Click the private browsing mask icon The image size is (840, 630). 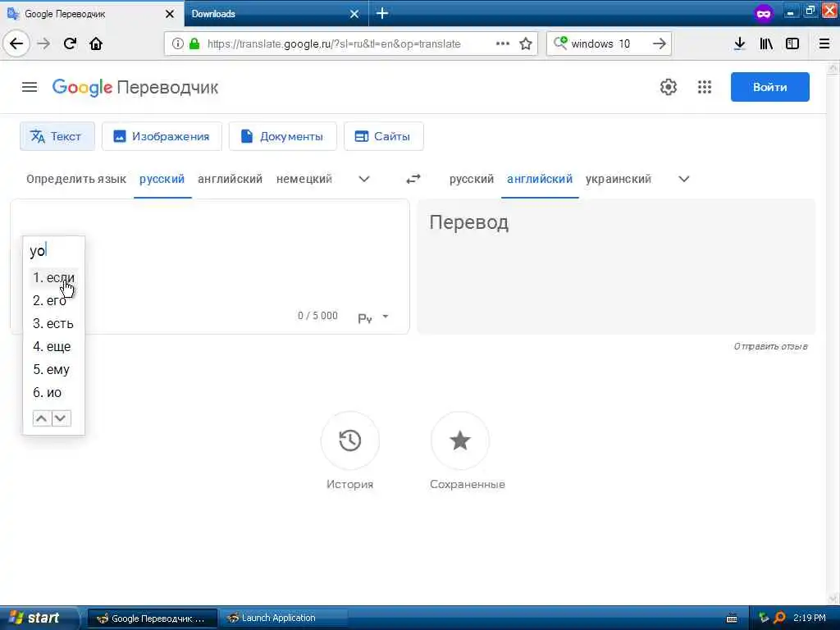[x=764, y=13]
